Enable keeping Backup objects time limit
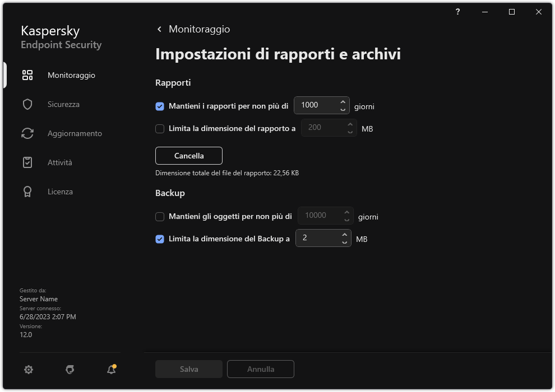Screen dimensions: 555x392 coord(160,217)
